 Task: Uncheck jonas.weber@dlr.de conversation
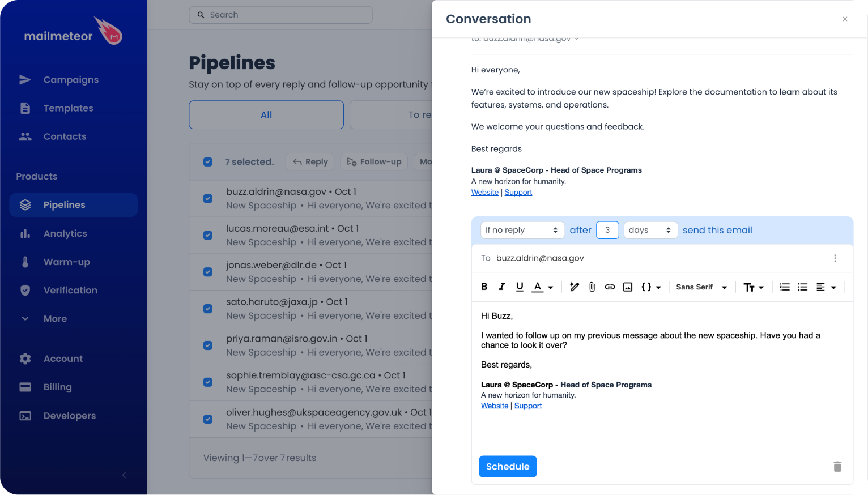pos(208,272)
